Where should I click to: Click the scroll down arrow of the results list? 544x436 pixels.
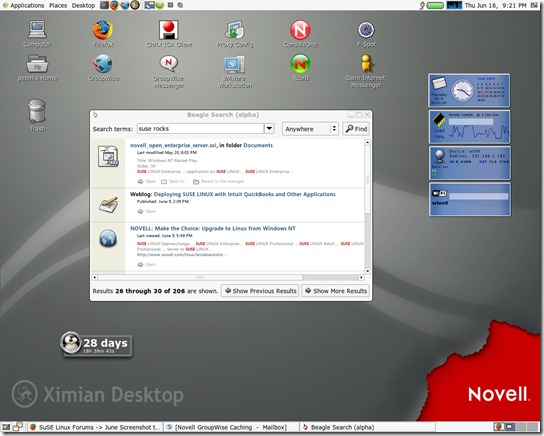pos(367,271)
